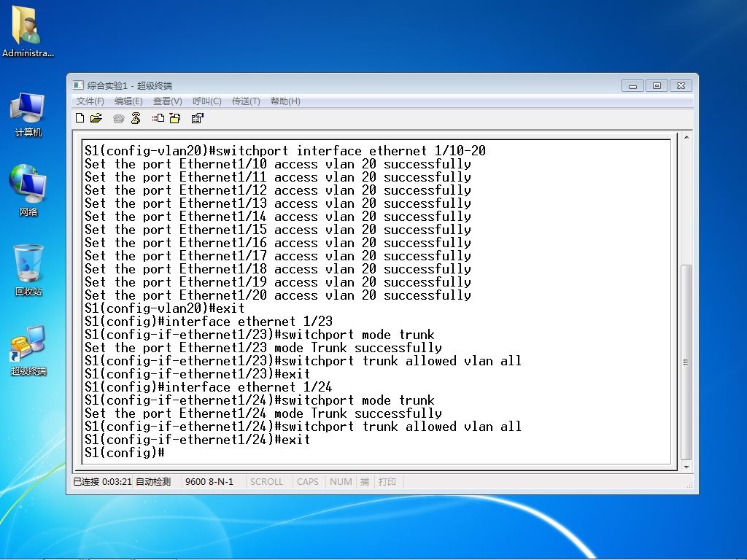Select the 计算机 desktop icon
This screenshot has width=747, height=560.
28,115
